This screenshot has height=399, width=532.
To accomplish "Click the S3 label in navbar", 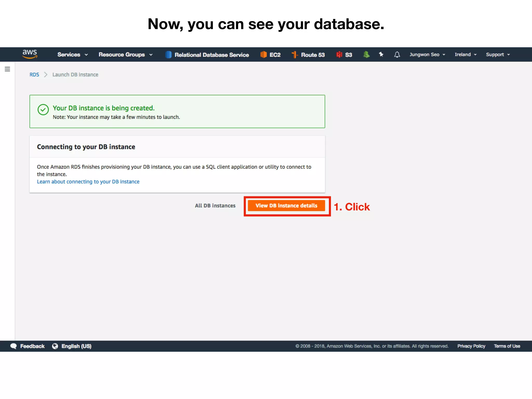I will [x=349, y=55].
